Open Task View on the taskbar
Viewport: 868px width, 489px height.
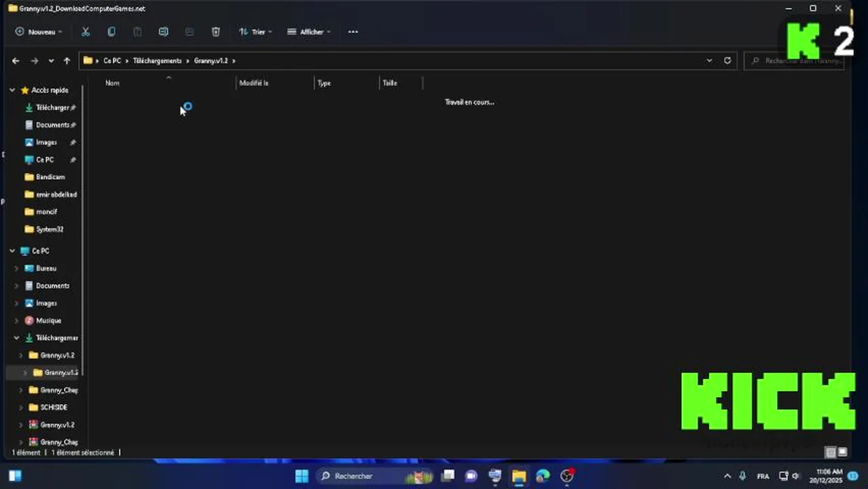pyautogui.click(x=448, y=476)
